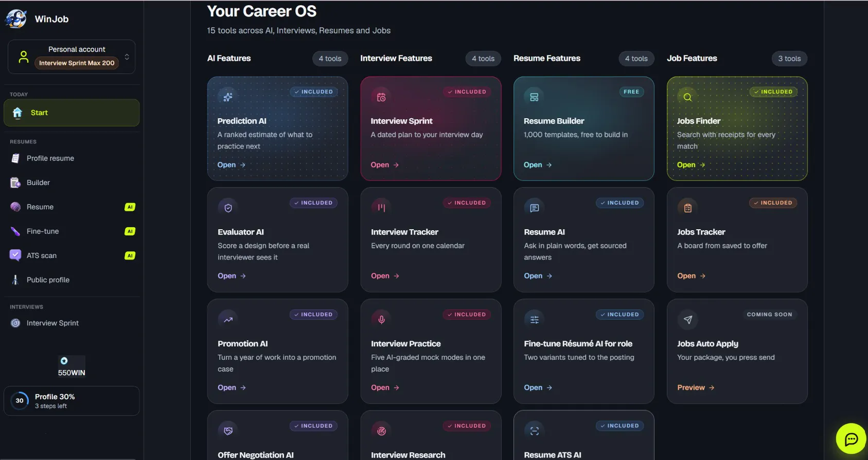This screenshot has width=868, height=460.
Task: Select Start in the sidebar
Action: (72, 113)
